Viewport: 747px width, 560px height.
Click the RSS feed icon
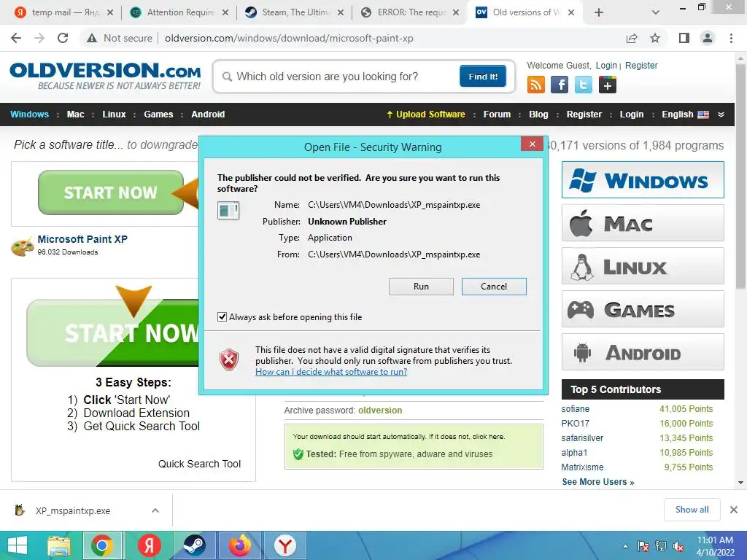[x=536, y=85]
